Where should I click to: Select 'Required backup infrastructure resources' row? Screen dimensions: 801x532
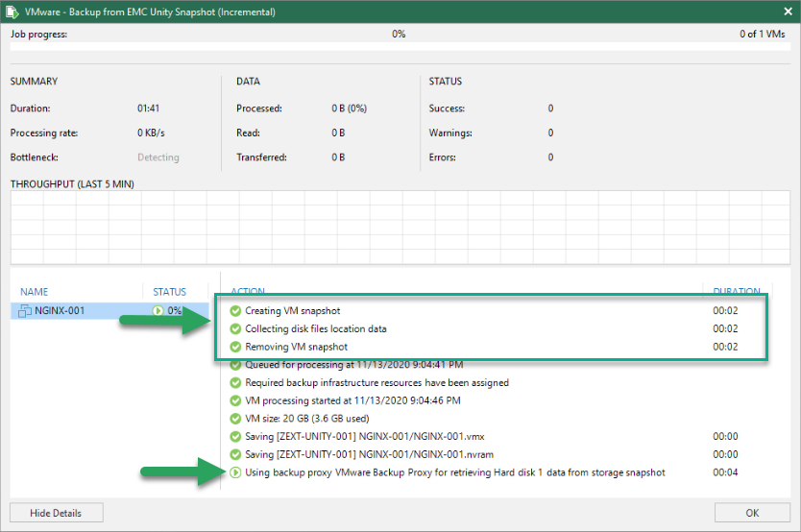pos(500,383)
